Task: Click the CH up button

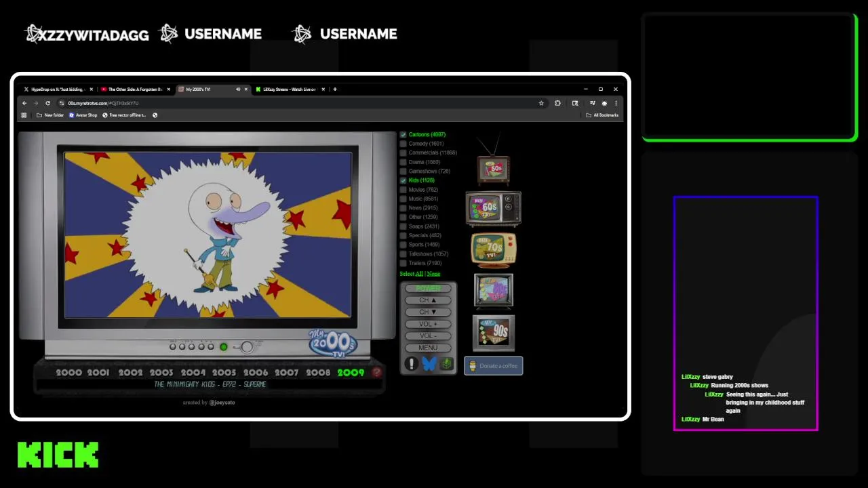Action: pyautogui.click(x=428, y=300)
